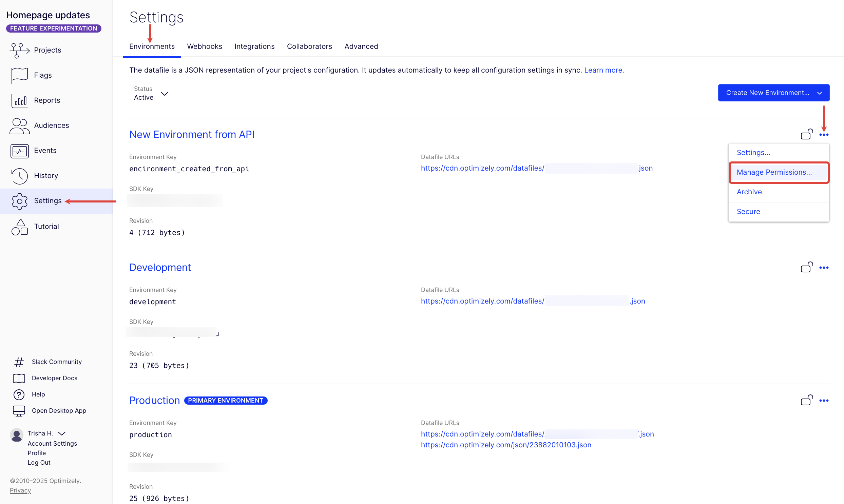Expand the Status Active dropdown
This screenshot has width=844, height=504.
coord(165,93)
